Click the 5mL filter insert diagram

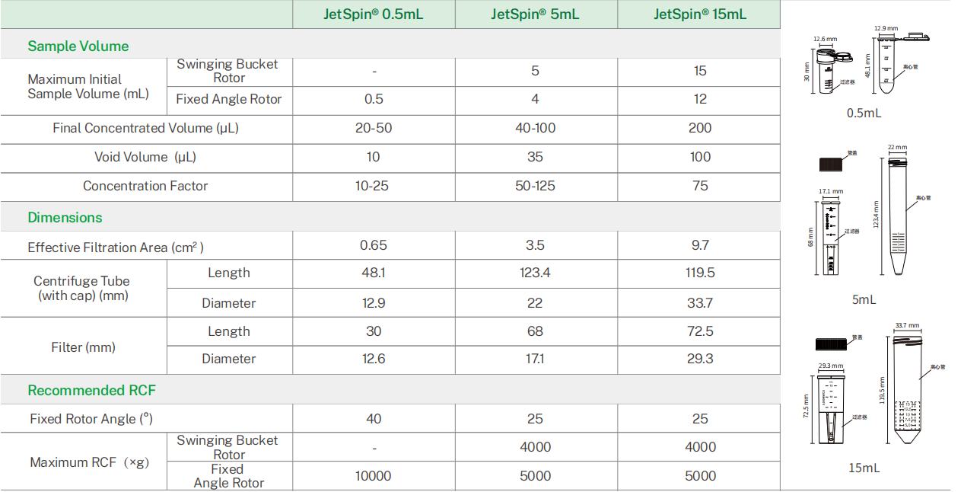[831, 237]
